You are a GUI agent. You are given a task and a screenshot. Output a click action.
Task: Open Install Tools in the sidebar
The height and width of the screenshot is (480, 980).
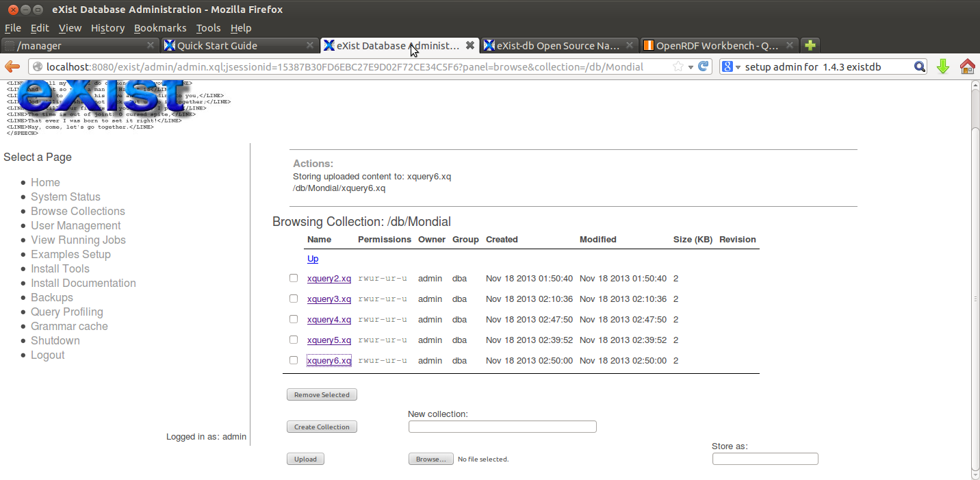click(x=60, y=268)
